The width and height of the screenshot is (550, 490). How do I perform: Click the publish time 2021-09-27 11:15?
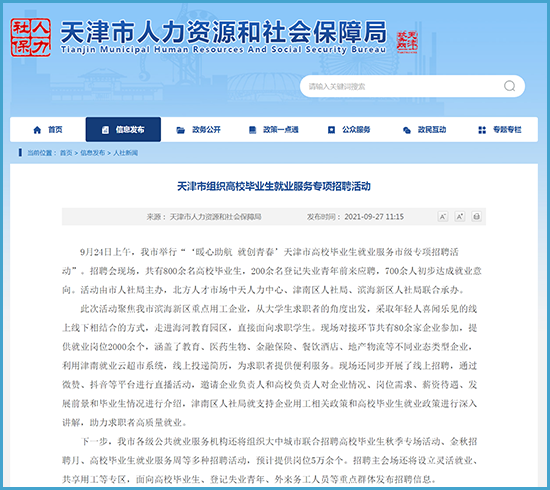click(374, 217)
